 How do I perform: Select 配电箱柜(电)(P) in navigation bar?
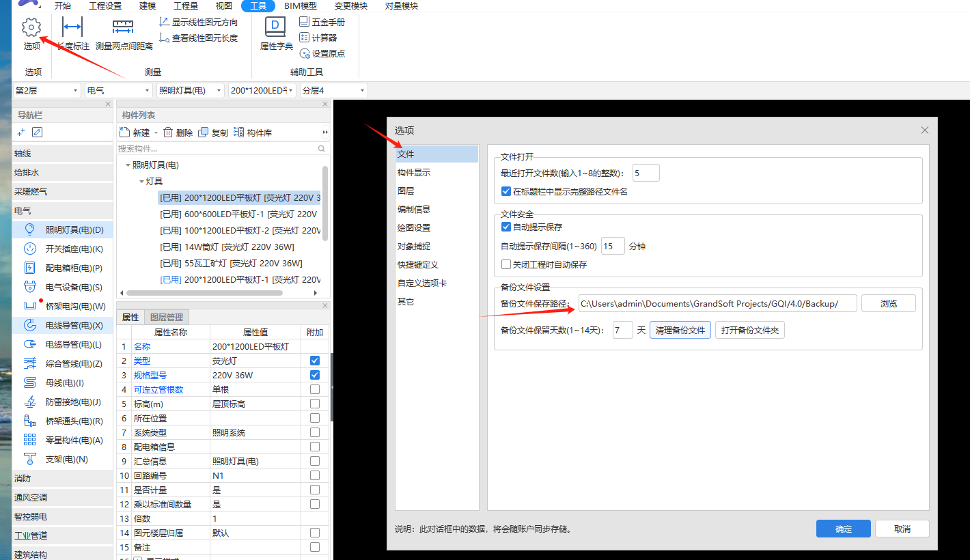coord(63,268)
